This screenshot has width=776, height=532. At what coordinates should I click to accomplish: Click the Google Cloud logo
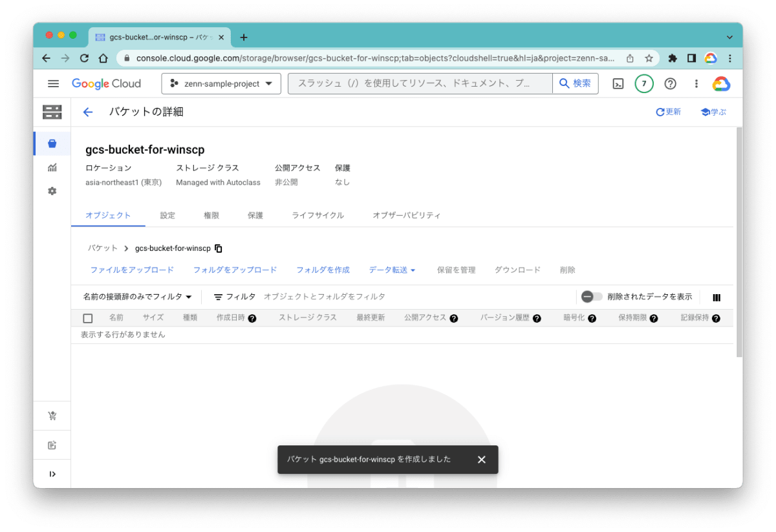(x=106, y=83)
